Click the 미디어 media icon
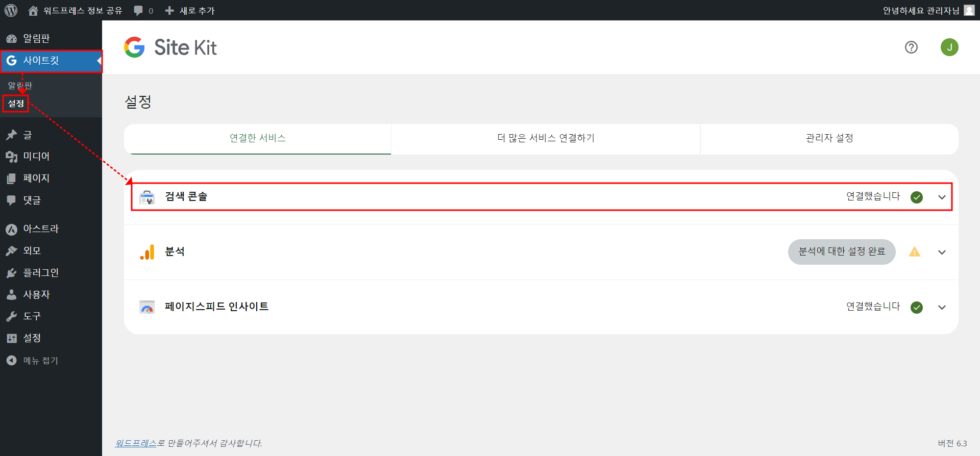 click(11, 157)
